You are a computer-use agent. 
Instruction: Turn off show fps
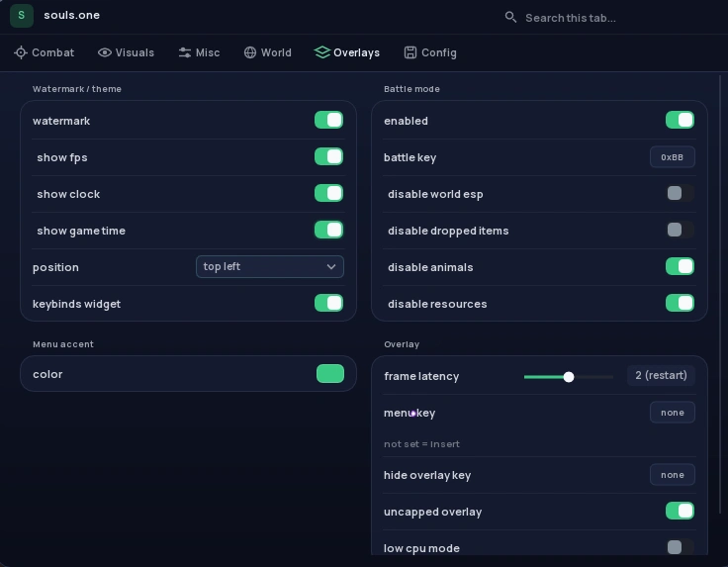(328, 156)
